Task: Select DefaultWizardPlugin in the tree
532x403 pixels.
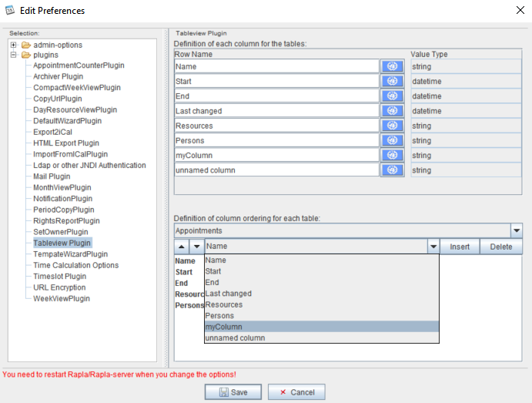Action: [x=67, y=121]
